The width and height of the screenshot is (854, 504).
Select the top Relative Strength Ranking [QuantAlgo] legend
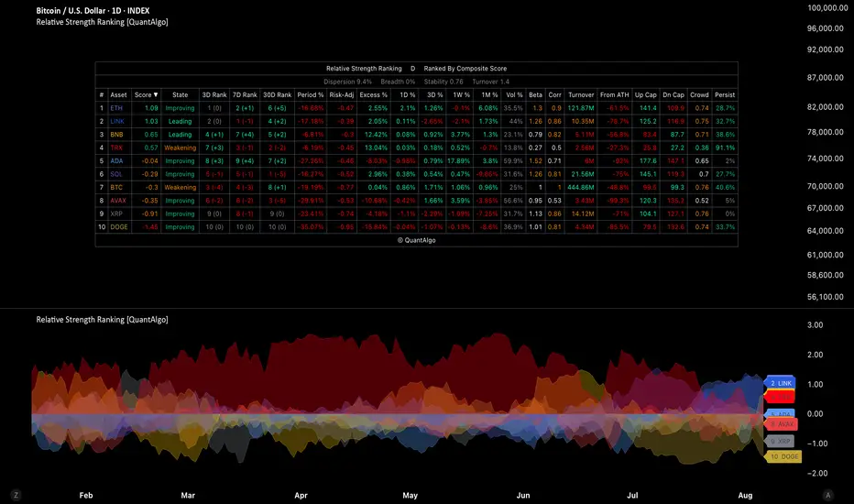click(x=102, y=22)
